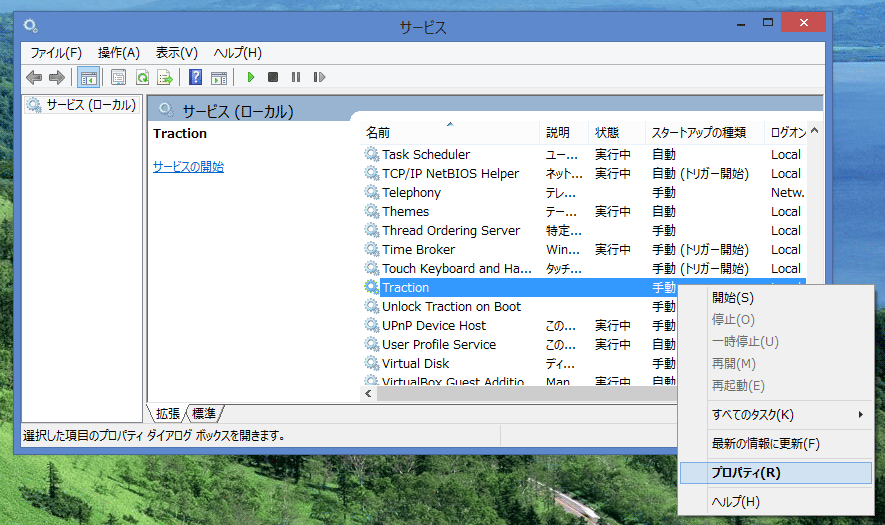The image size is (885, 525).
Task: Select サービス (ローカル) in the left tree
Action: pos(82,105)
